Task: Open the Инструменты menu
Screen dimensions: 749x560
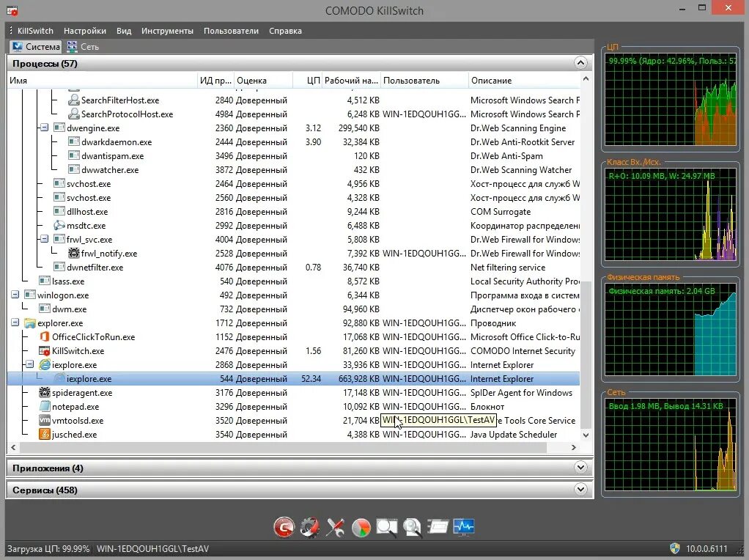Action: click(x=167, y=31)
